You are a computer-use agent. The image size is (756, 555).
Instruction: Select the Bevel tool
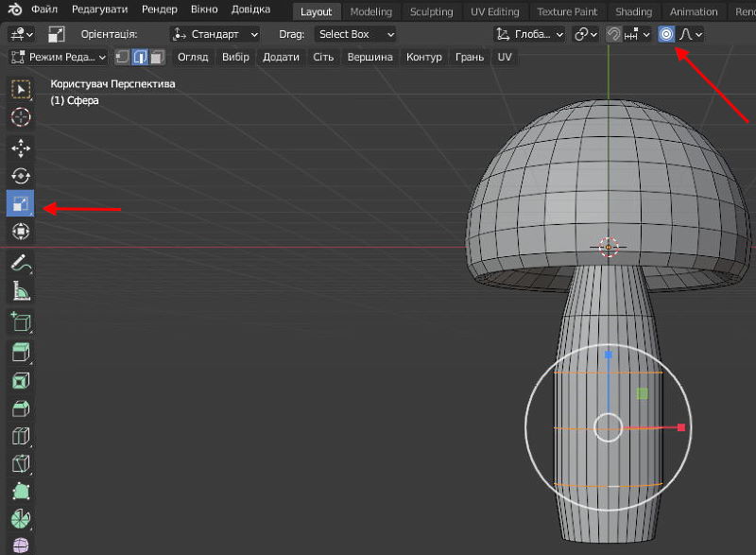(20, 408)
